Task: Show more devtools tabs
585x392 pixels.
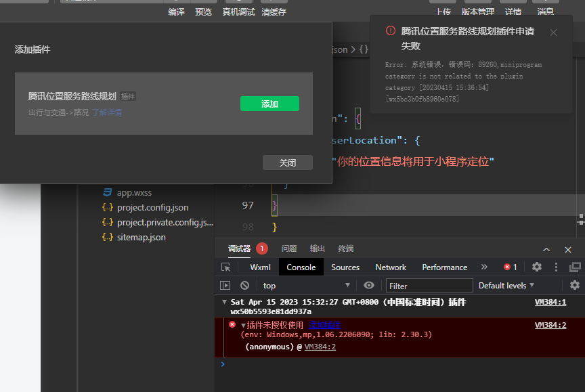Action: (x=484, y=267)
